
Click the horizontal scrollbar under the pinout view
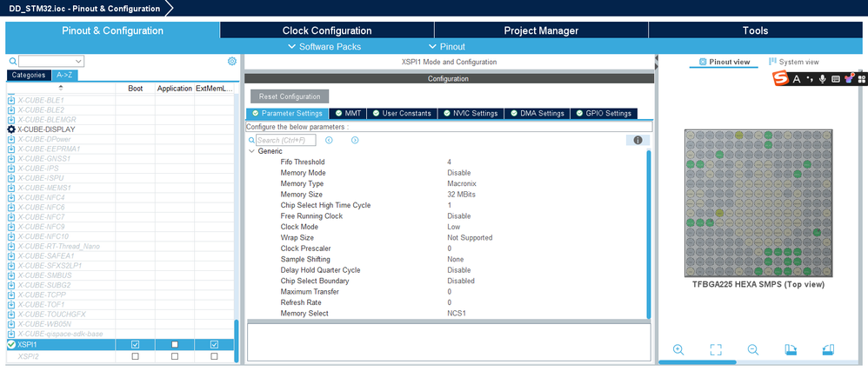[698, 362]
